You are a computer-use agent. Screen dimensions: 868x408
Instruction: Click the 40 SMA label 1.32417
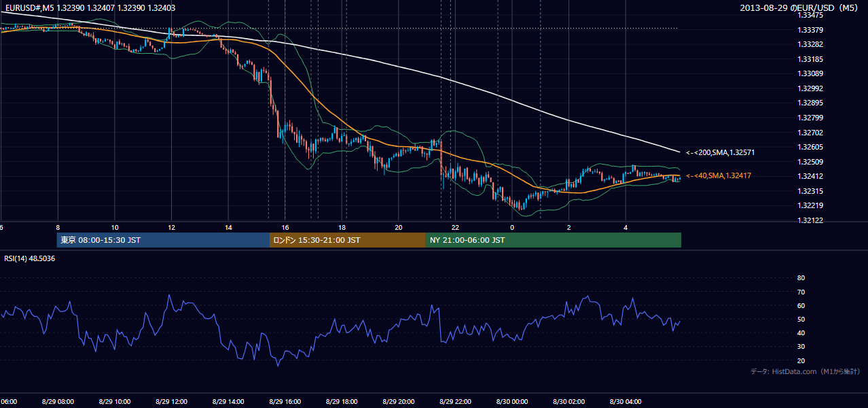click(x=719, y=175)
